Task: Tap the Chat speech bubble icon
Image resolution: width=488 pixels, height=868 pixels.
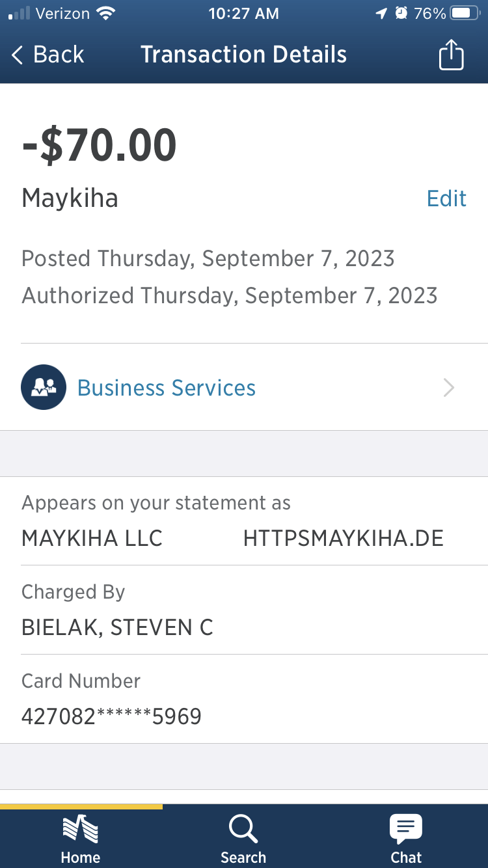Action: click(x=406, y=830)
